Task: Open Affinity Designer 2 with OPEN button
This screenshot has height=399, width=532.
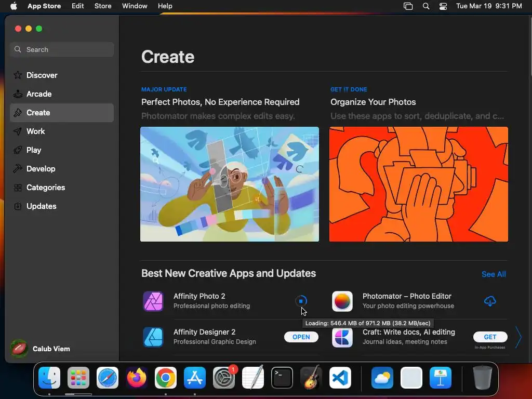Action: (x=301, y=337)
